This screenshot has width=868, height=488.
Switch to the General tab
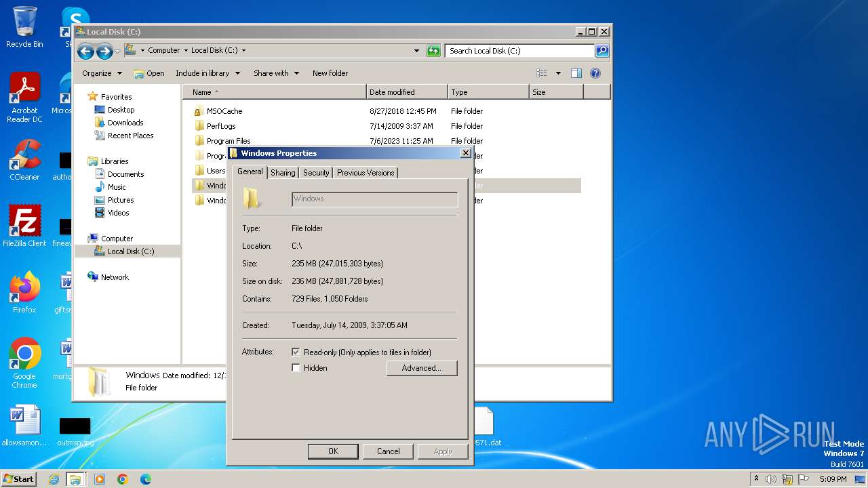click(250, 171)
